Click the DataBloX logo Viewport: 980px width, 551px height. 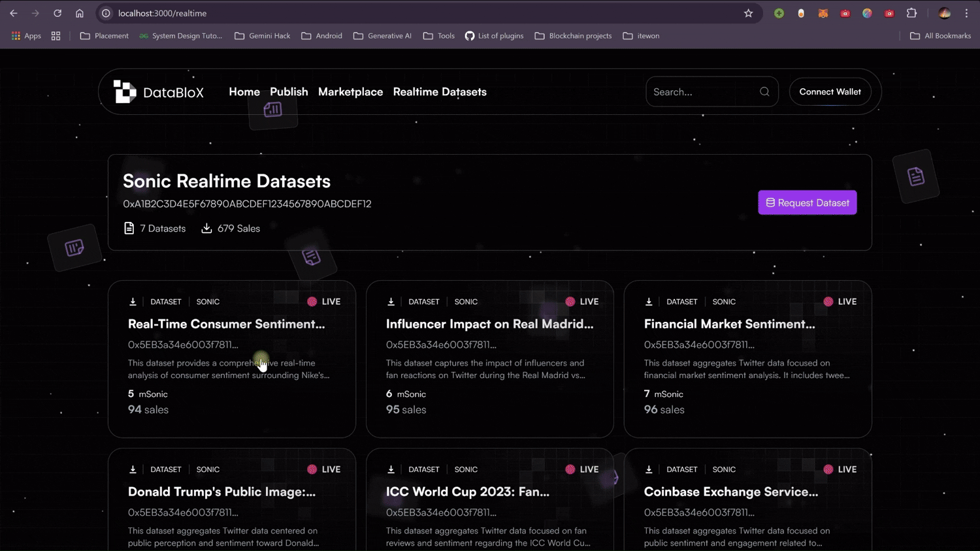[x=159, y=92]
